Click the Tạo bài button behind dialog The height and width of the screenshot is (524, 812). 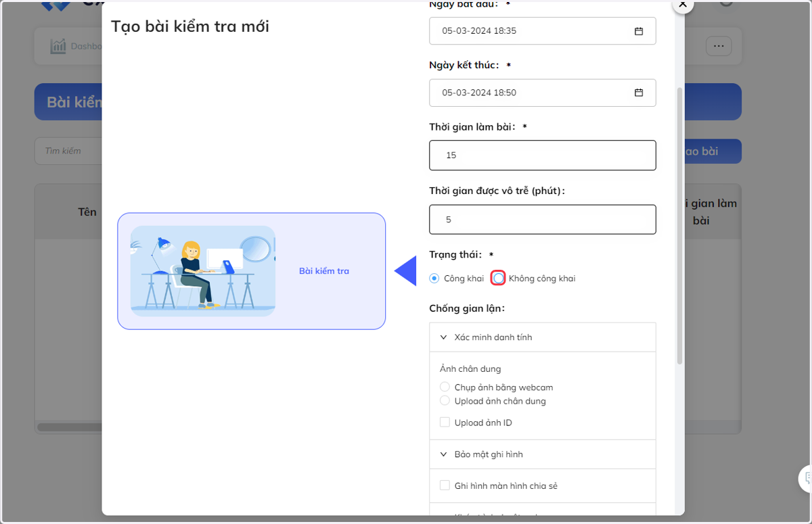(x=713, y=151)
